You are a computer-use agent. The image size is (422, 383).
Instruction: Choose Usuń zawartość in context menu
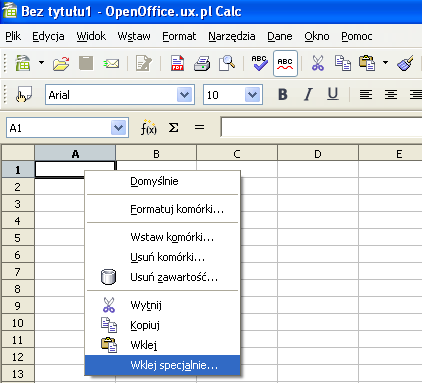(162, 277)
